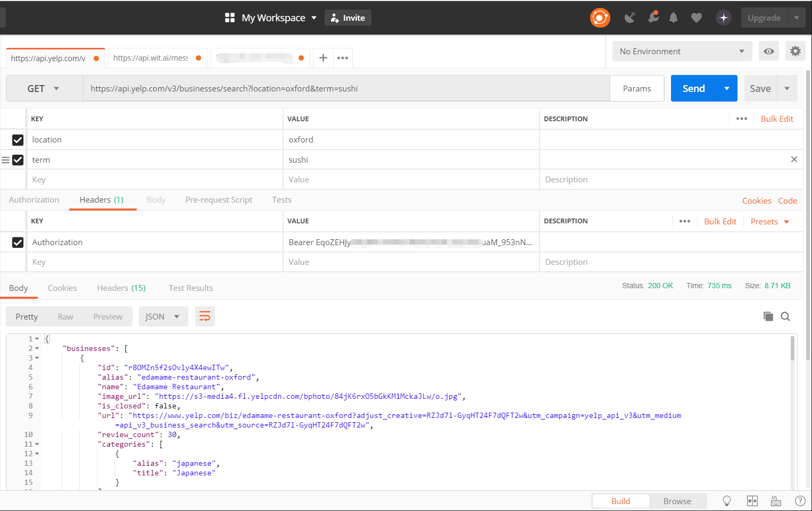The width and height of the screenshot is (812, 511).
Task: Collapse JSON line 11 categories array
Action: 37,445
